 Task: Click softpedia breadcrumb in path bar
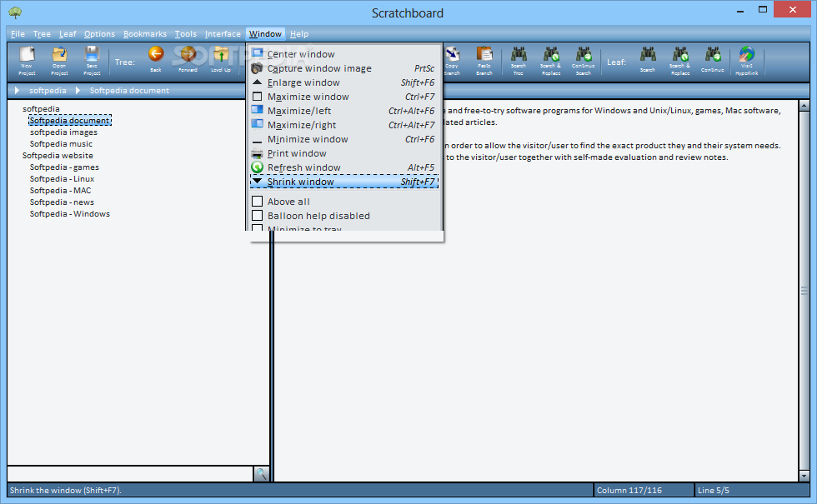pos(48,91)
